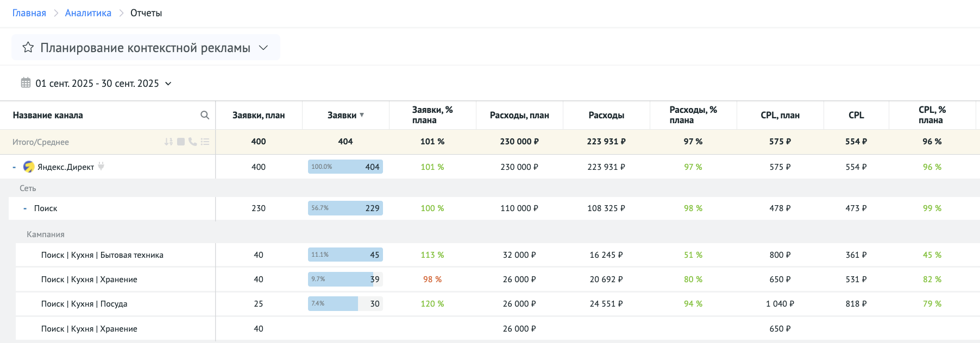Click the search icon in Название канала header
The height and width of the screenshot is (343, 980).
[205, 115]
